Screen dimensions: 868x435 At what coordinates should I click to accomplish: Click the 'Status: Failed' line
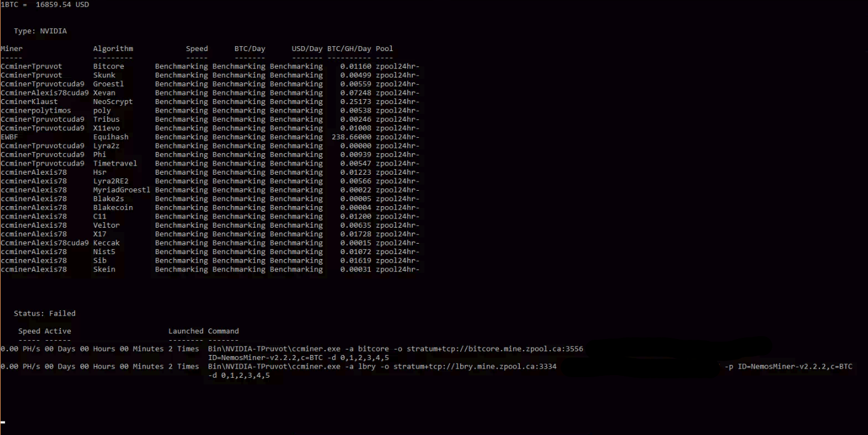(x=45, y=313)
